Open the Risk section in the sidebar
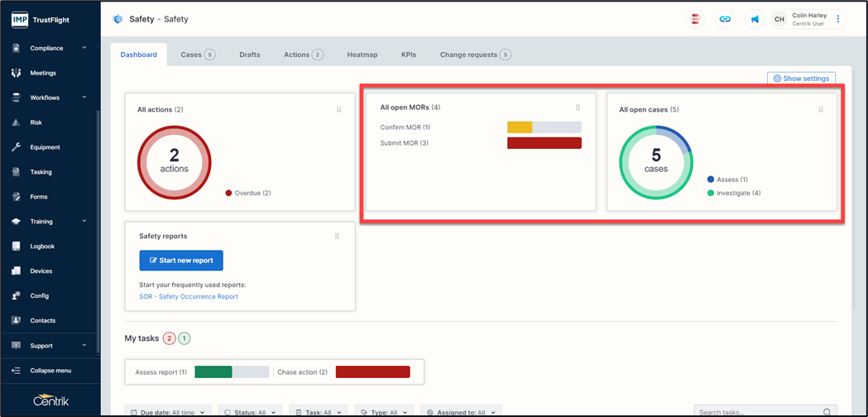 [x=36, y=122]
